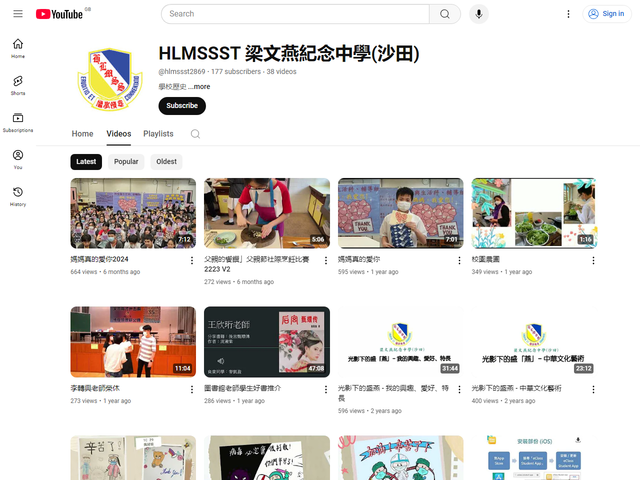Screen dimensions: 640x480
Task: Click the YouTube logo
Action: (x=59, y=14)
